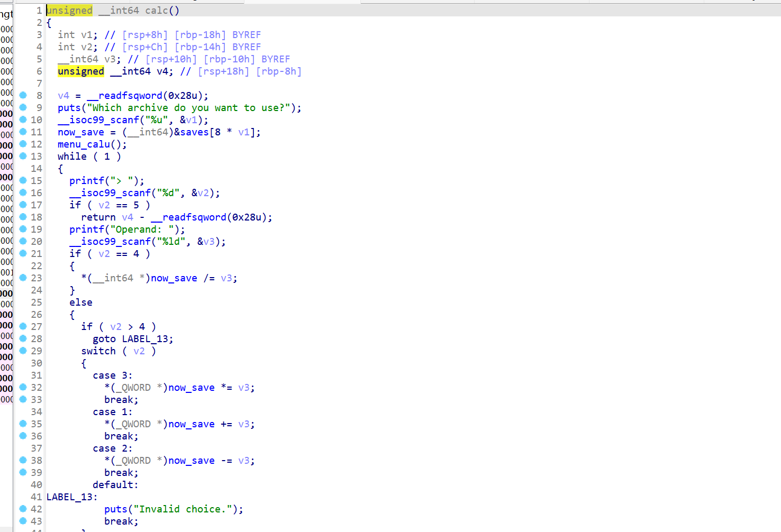781x532 pixels.
Task: Click the menu_calu function call
Action: (86, 144)
